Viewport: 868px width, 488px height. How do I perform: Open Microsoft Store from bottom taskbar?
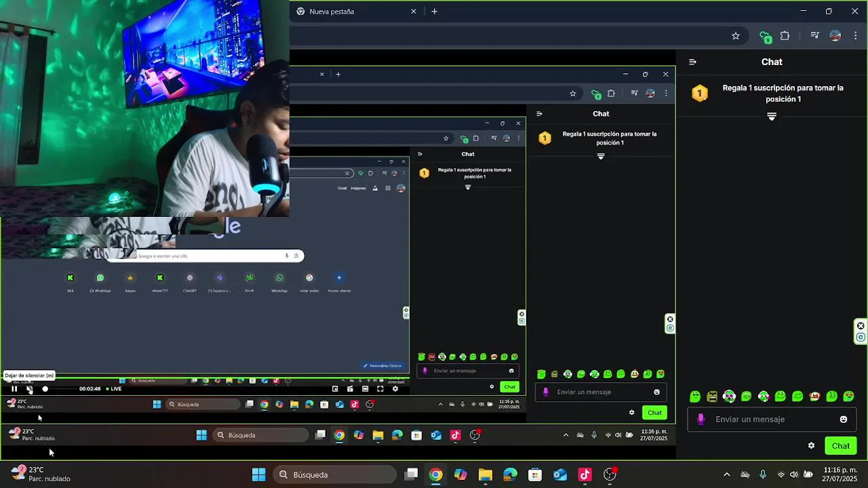click(x=535, y=474)
